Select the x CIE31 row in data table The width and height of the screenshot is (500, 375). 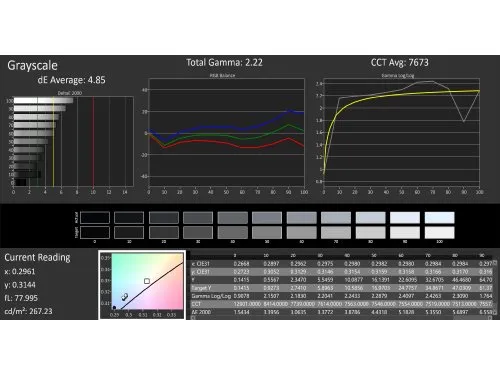click(x=342, y=264)
